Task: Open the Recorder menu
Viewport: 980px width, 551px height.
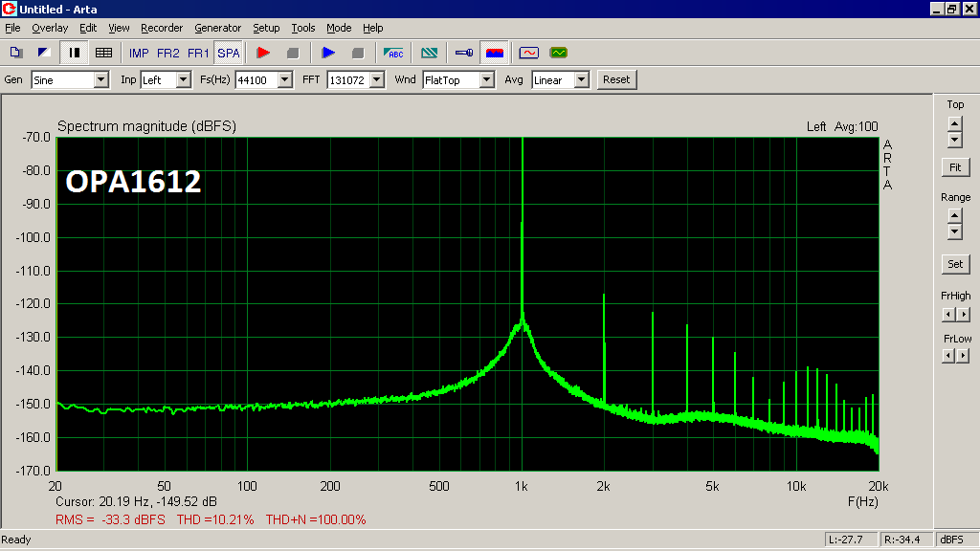Action: 162,28
